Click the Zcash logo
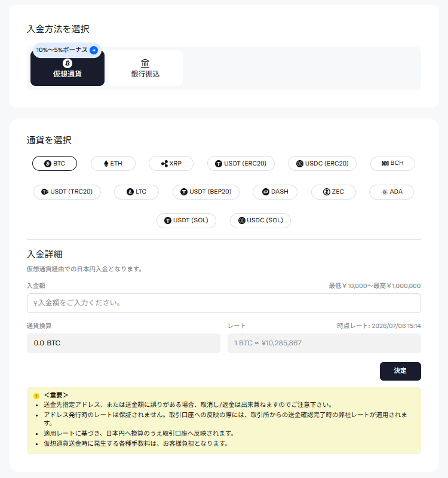The image size is (448, 478). point(326,192)
